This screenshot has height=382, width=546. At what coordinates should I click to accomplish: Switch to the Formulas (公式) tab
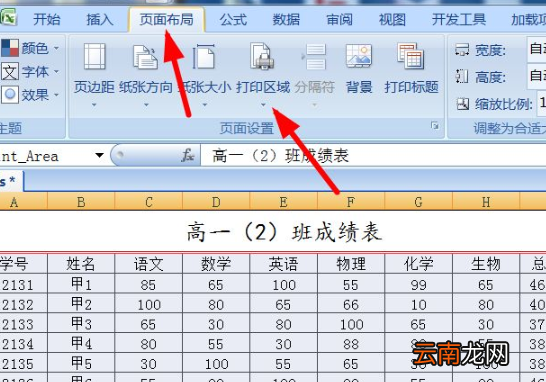point(233,20)
